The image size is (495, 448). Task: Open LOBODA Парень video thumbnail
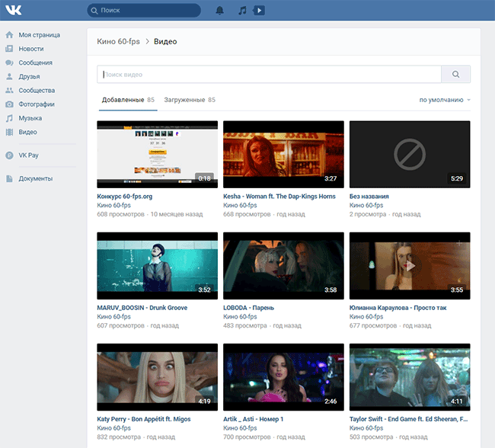tap(283, 266)
